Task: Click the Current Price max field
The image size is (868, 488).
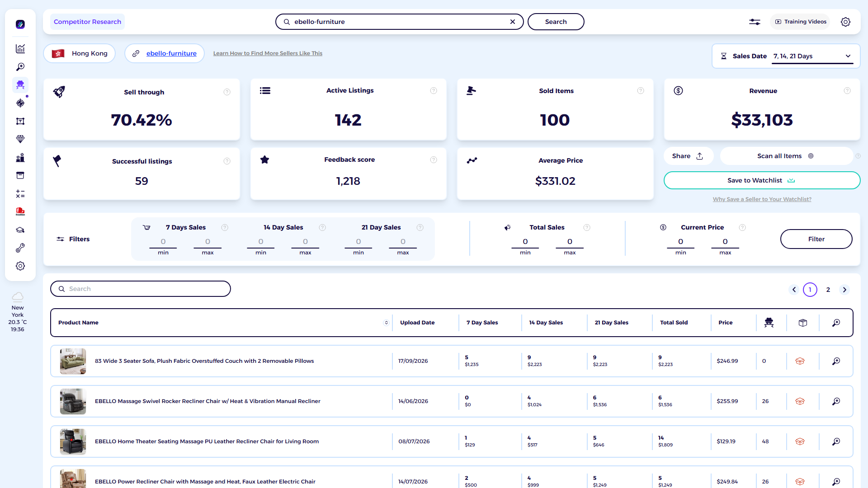Action: tap(725, 242)
